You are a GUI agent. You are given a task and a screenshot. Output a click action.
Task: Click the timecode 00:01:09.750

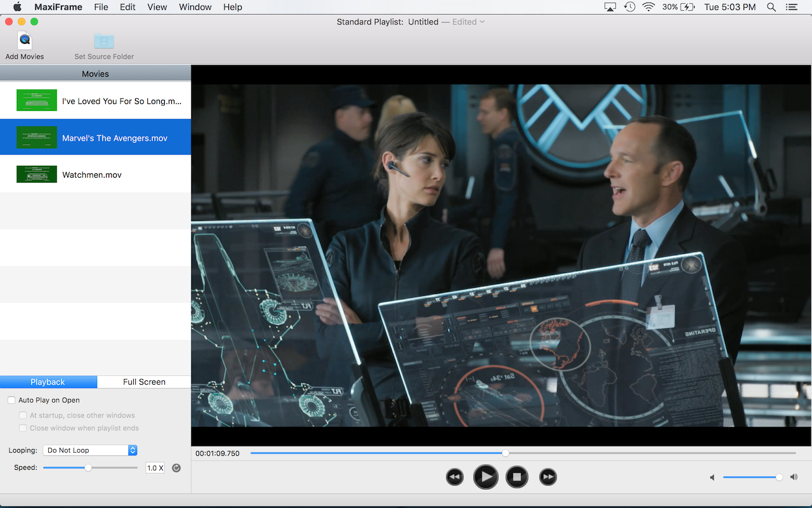point(218,453)
